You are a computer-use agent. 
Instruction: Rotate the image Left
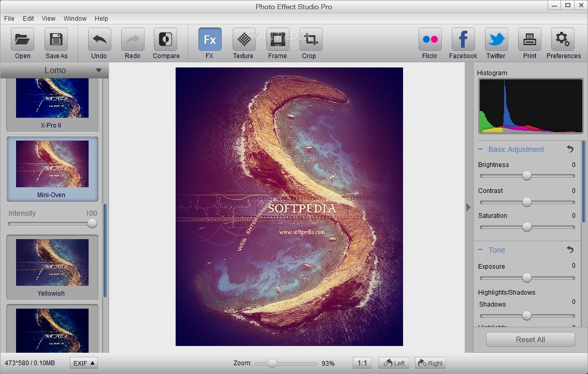[x=394, y=363]
